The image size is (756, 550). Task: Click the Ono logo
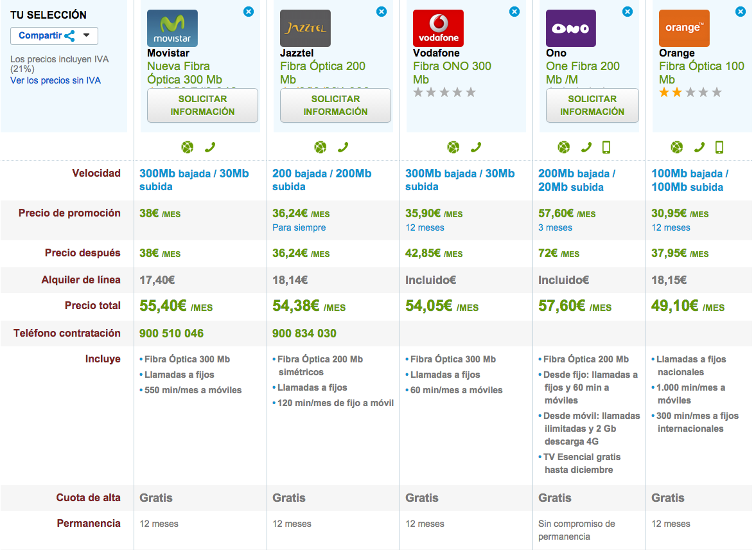(x=571, y=28)
